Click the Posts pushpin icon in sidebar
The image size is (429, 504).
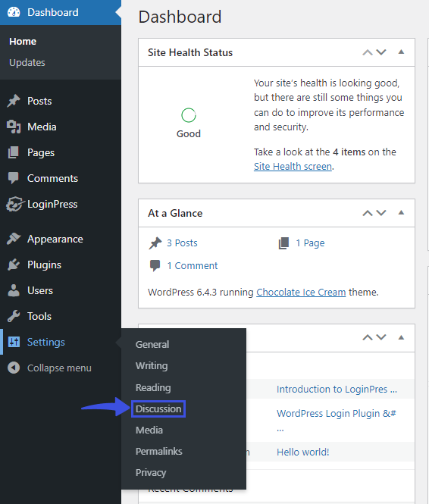(x=14, y=101)
